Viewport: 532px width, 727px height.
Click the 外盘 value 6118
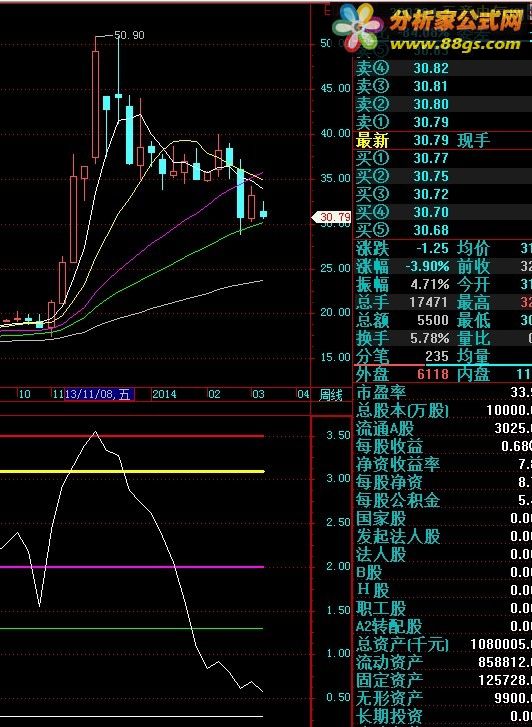point(433,374)
